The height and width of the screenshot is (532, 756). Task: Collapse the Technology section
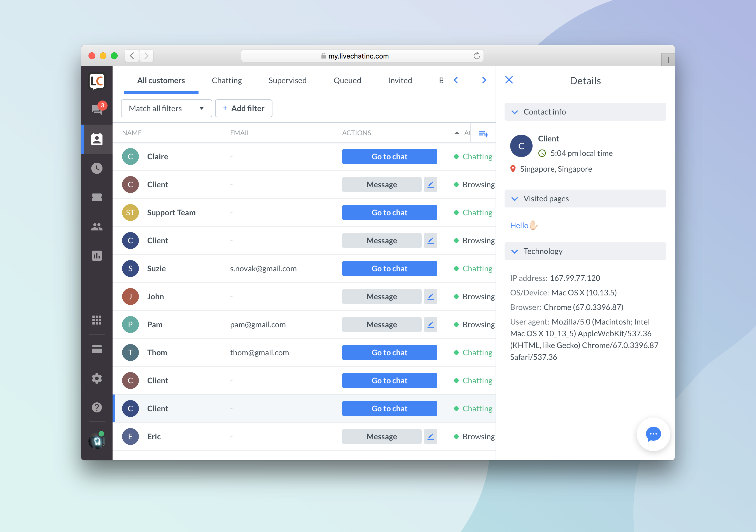[x=515, y=251]
